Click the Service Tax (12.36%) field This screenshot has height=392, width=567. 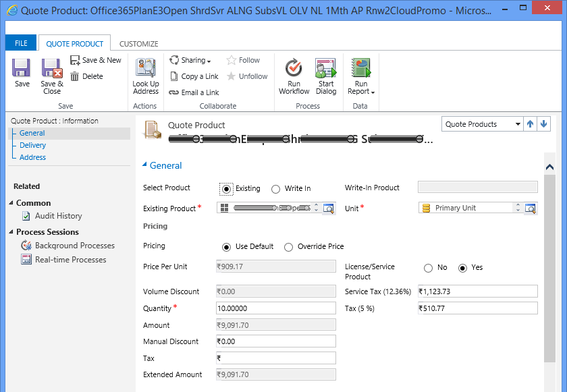[478, 291]
